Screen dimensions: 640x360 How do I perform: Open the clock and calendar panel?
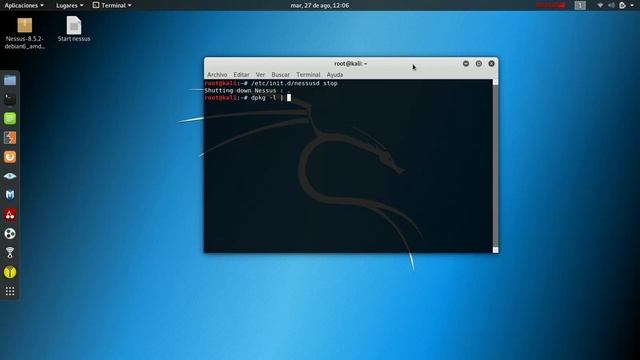[x=320, y=5]
